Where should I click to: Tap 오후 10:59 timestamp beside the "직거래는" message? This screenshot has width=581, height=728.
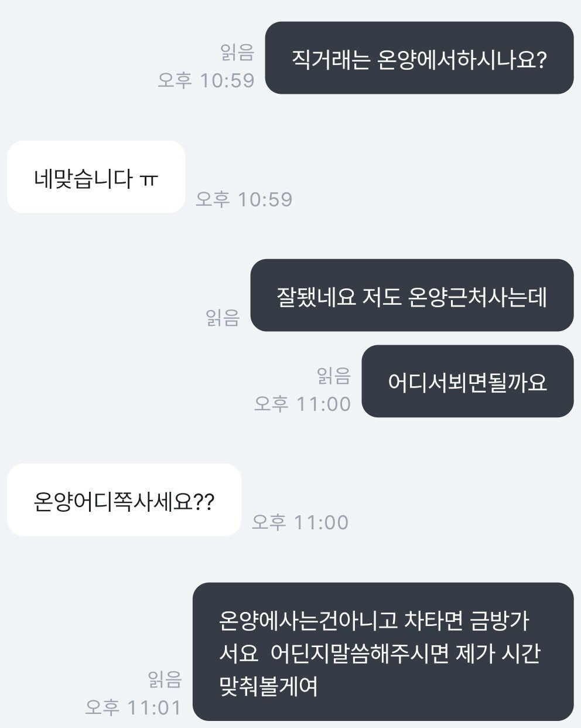[x=206, y=80]
